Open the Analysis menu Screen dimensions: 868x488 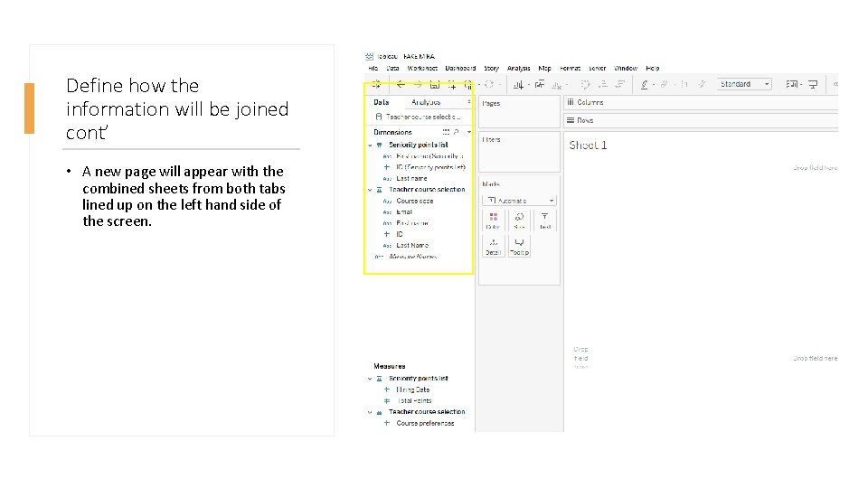[519, 69]
